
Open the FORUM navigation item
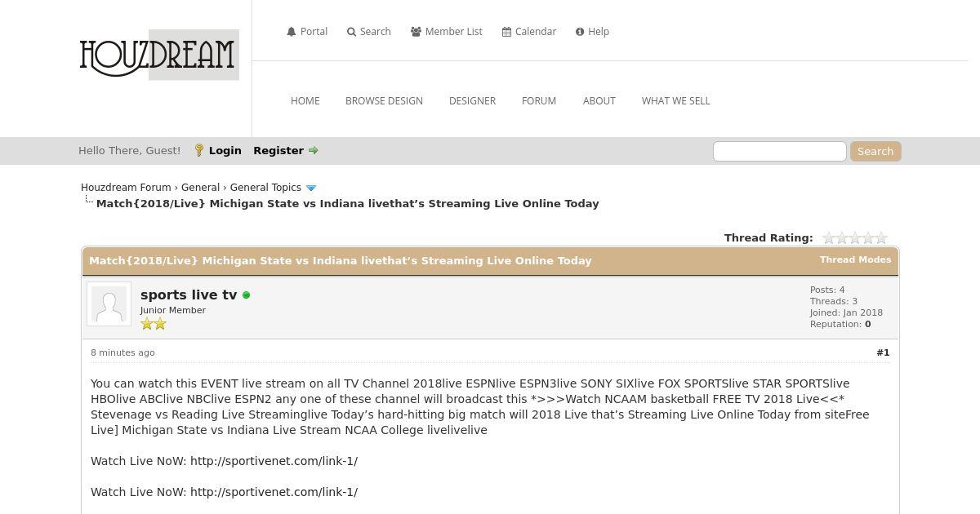[539, 101]
